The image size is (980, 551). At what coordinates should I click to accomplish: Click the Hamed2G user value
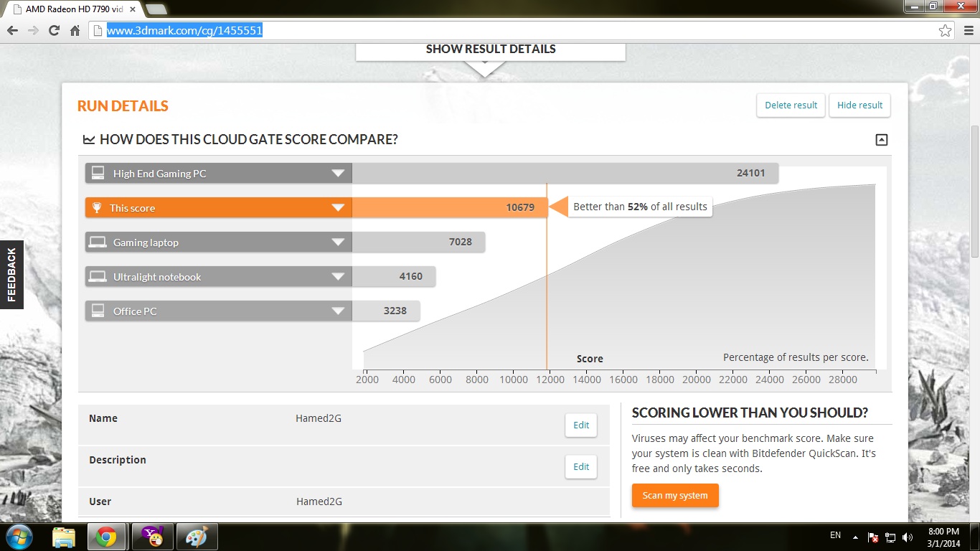pyautogui.click(x=319, y=501)
